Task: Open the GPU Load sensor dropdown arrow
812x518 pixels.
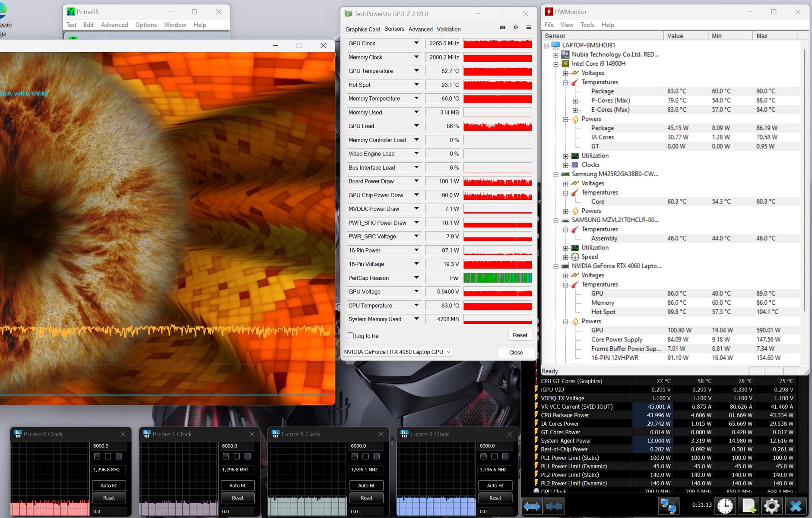Action: click(416, 126)
